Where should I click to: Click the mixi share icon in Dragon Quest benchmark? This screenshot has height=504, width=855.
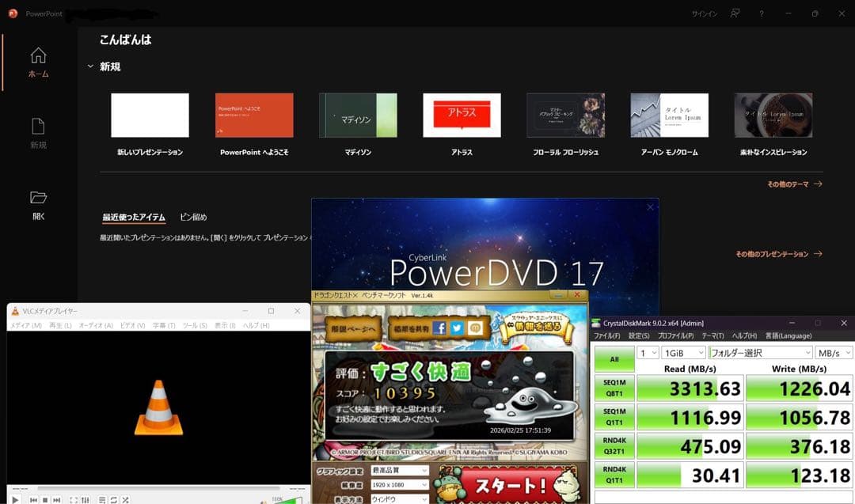[x=475, y=328]
